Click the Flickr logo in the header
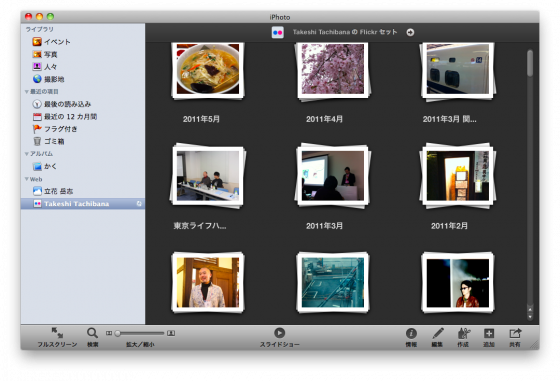Screen dimensions: 560x381 tap(278, 32)
